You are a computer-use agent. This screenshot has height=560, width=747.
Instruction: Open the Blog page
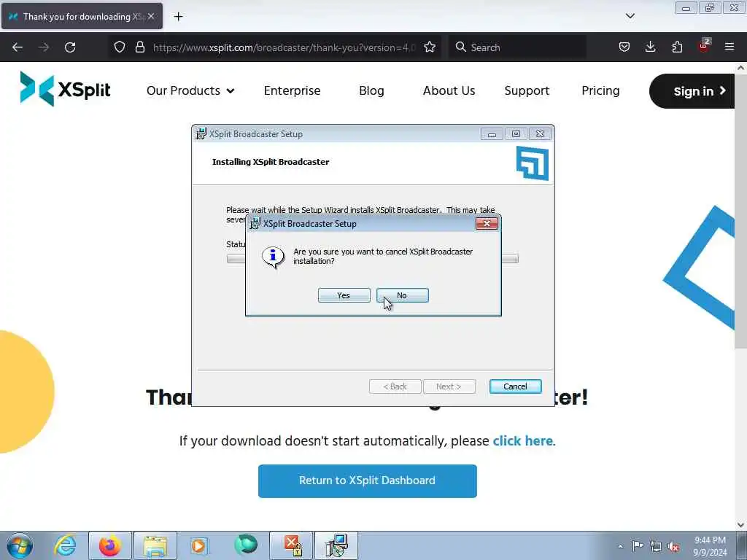[371, 90]
